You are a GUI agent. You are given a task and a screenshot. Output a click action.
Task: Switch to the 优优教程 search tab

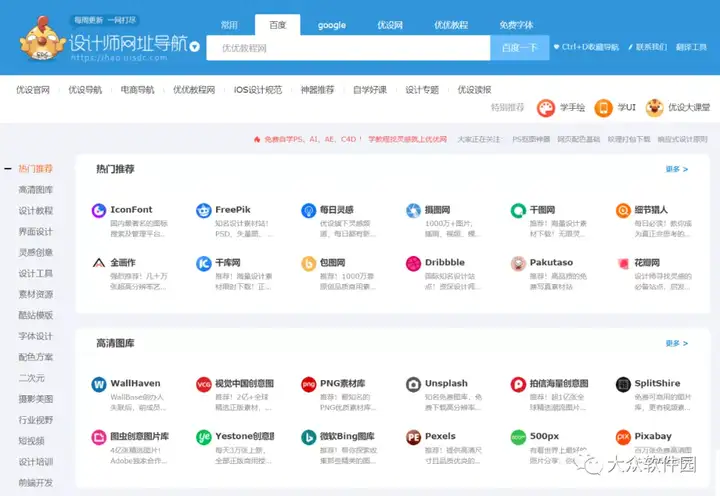451,25
